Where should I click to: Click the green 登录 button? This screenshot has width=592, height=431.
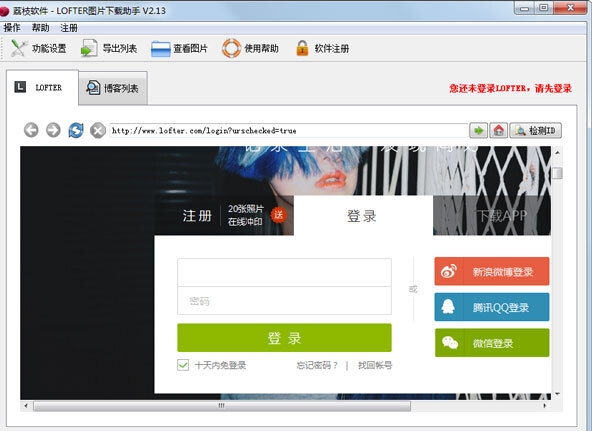284,338
